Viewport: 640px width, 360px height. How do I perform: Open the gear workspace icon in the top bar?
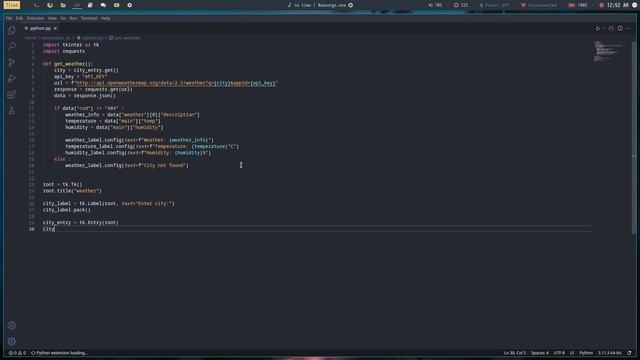[x=129, y=5]
